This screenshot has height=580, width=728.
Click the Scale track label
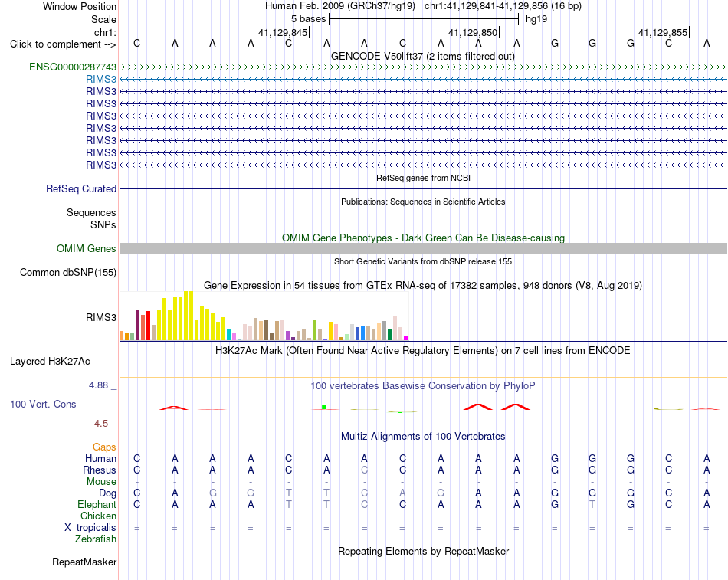(x=103, y=19)
